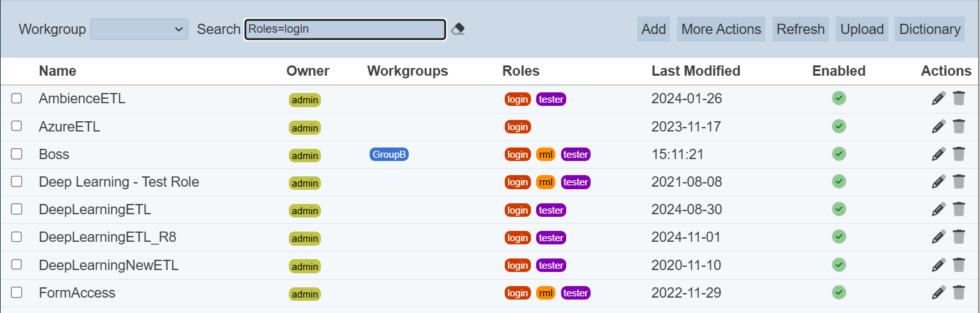The width and height of the screenshot is (980, 313).
Task: Delete Deep Learning - Test Role entry
Action: [x=959, y=182]
